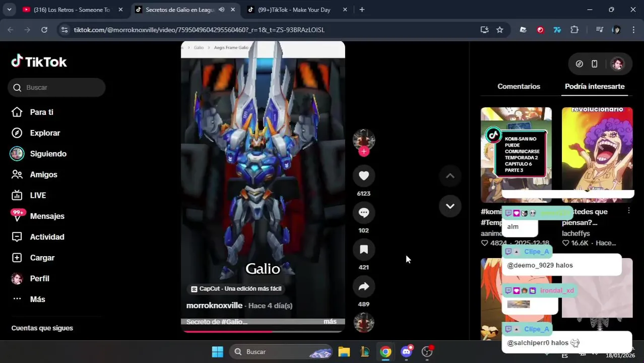Open League of Legends from taskbar
The height and width of the screenshot is (363, 644).
click(365, 351)
